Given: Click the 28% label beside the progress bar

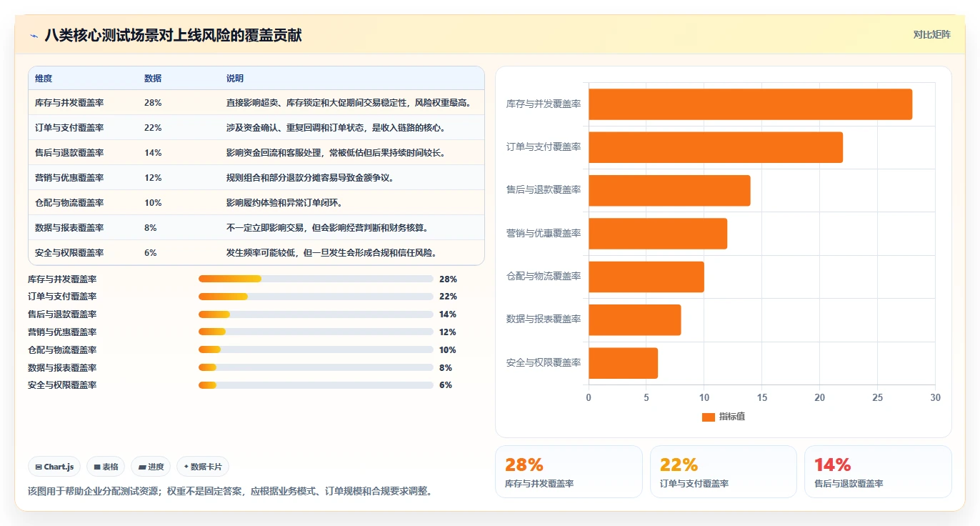Looking at the screenshot, I should pyautogui.click(x=448, y=279).
